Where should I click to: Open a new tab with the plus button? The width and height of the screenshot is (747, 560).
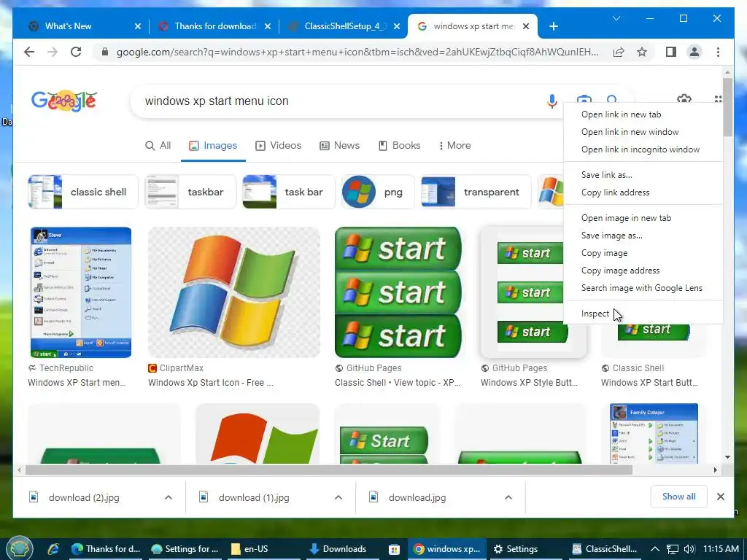[554, 26]
